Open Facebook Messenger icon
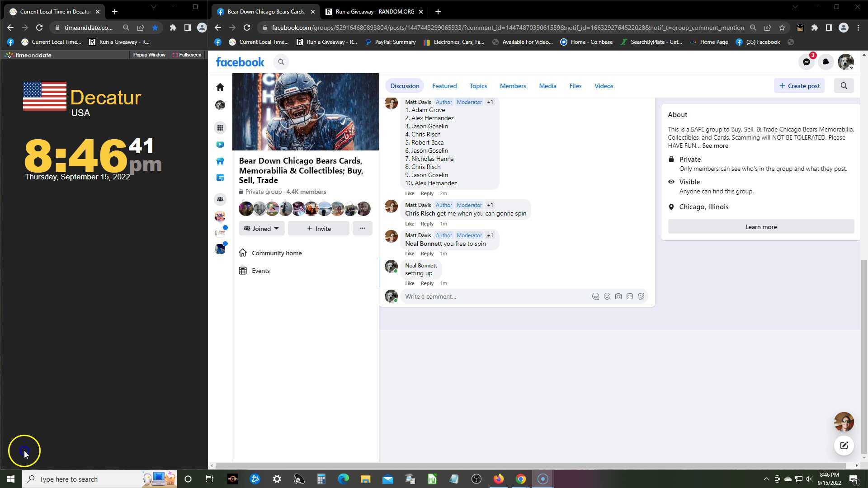Viewport: 868px width, 488px height. pyautogui.click(x=807, y=62)
